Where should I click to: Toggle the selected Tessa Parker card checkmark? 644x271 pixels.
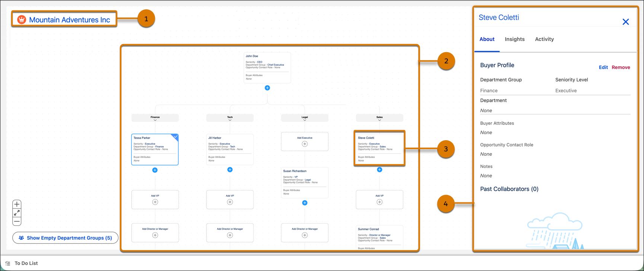pos(176,137)
